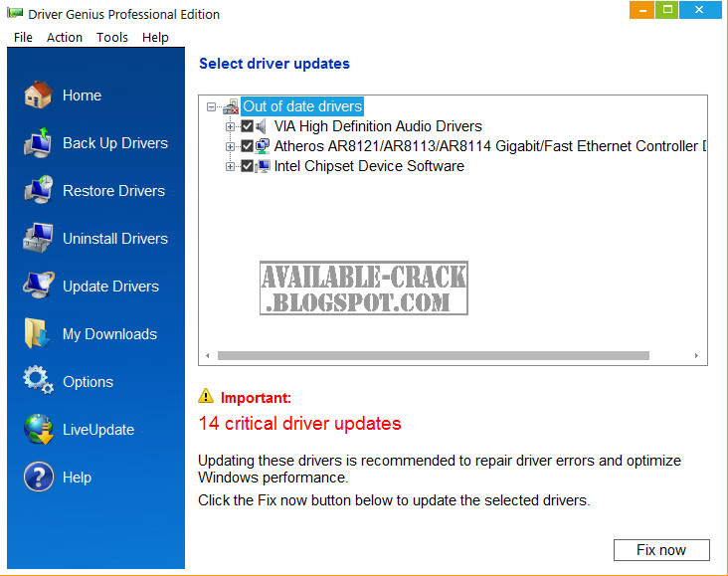The width and height of the screenshot is (728, 576).
Task: Click the My Downloads folder icon
Action: pos(37,333)
